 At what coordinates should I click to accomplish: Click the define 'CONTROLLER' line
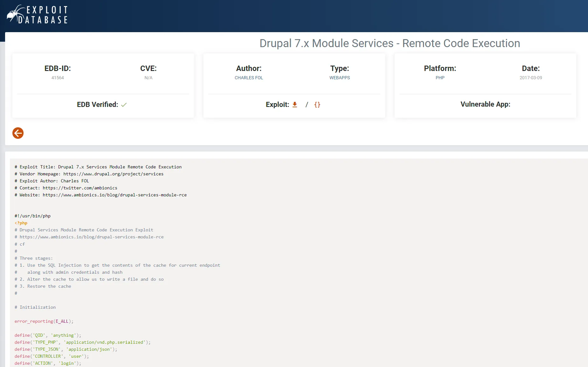point(52,356)
